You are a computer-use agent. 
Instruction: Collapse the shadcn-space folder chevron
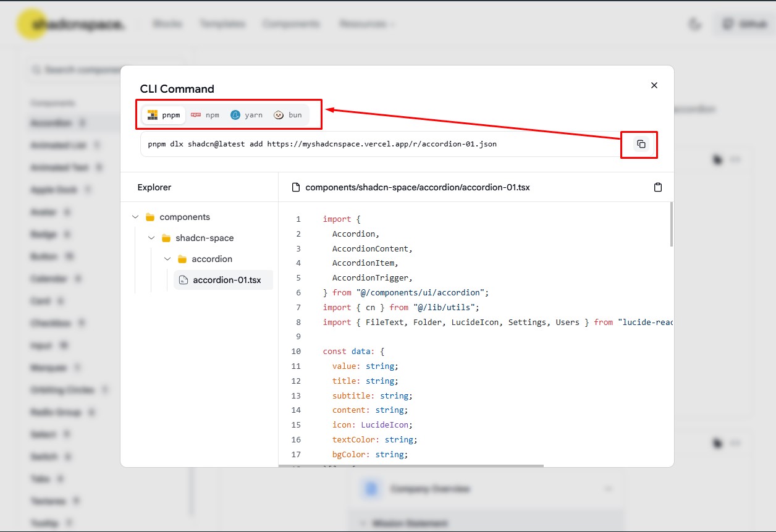(151, 238)
